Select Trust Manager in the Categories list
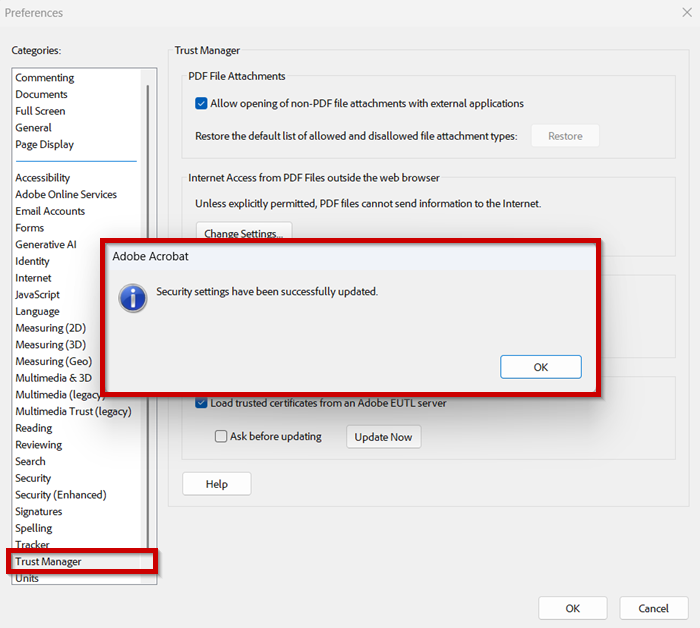700x628 pixels. click(49, 562)
